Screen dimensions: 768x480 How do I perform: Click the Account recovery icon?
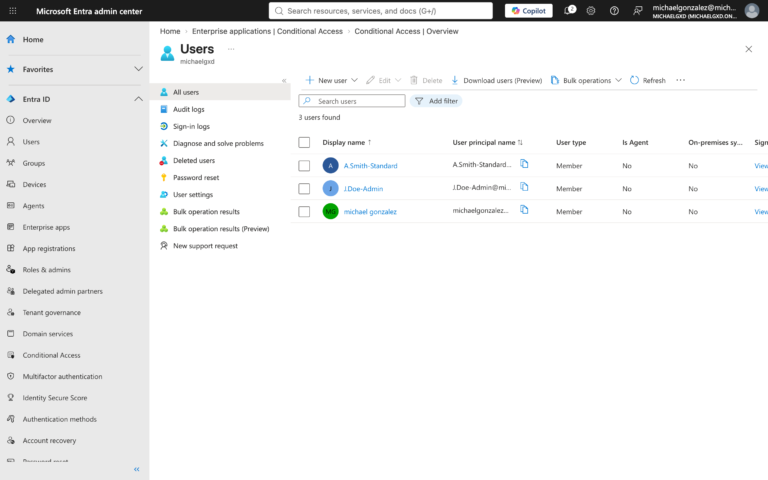point(11,440)
